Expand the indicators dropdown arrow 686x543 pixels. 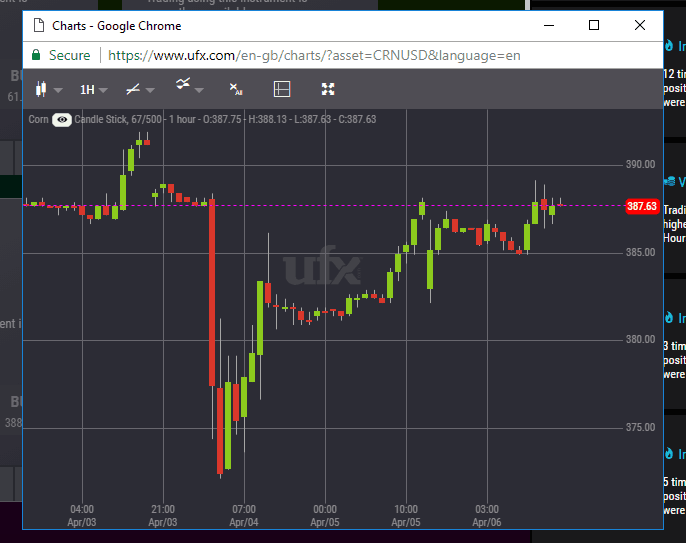point(199,90)
